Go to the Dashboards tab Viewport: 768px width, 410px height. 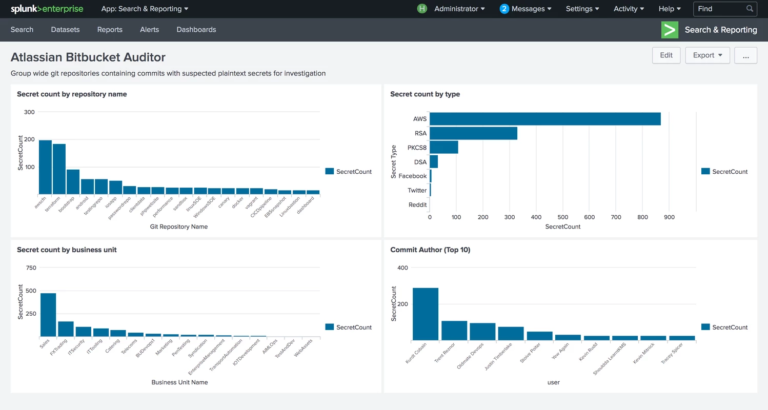(196, 30)
